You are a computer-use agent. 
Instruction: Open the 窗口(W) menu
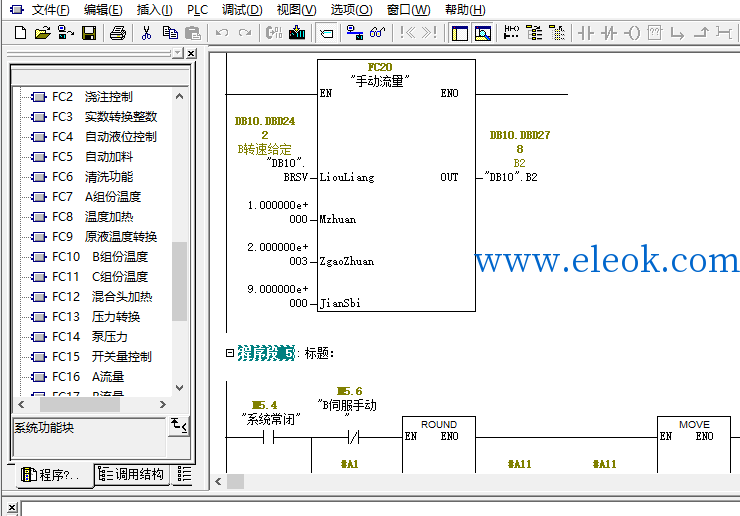click(x=408, y=9)
